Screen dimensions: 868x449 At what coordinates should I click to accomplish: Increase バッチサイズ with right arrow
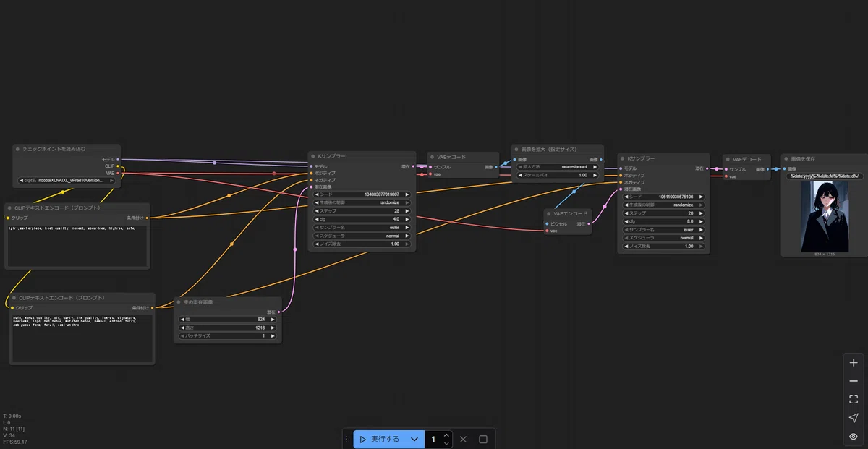click(273, 336)
